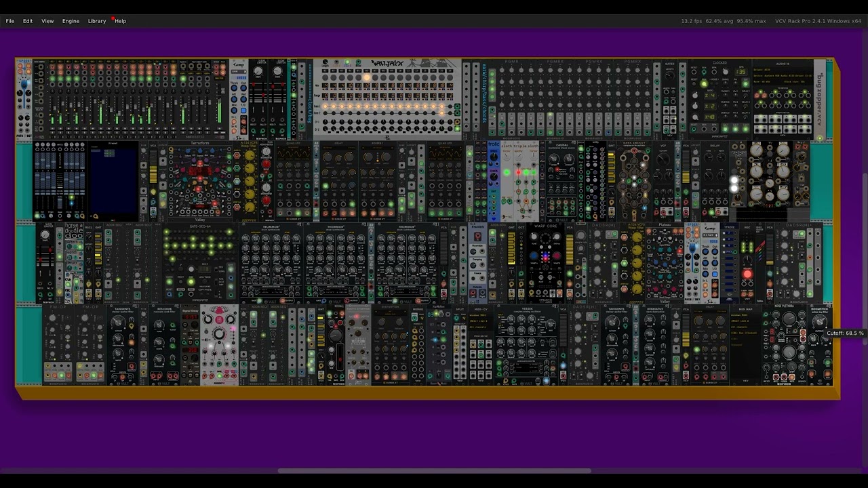Screen dimensions: 868x488
Task: Click the GATES module top knob
Action: tap(670, 75)
